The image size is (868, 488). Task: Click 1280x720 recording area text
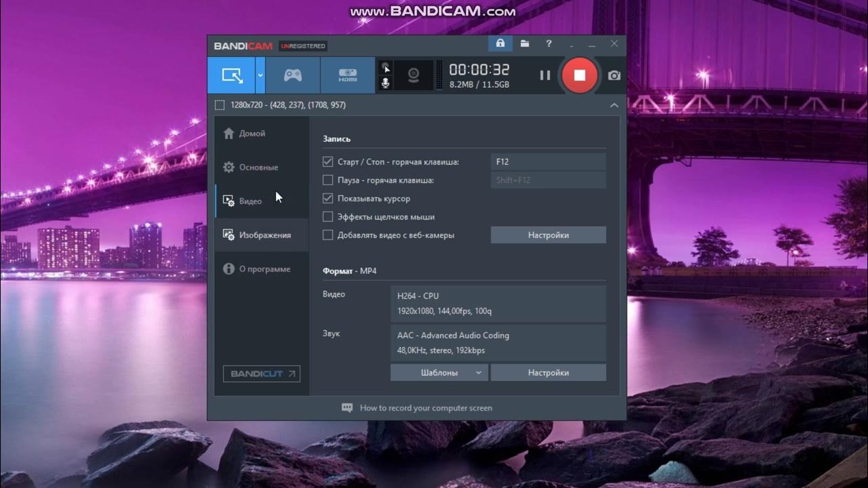[288, 105]
